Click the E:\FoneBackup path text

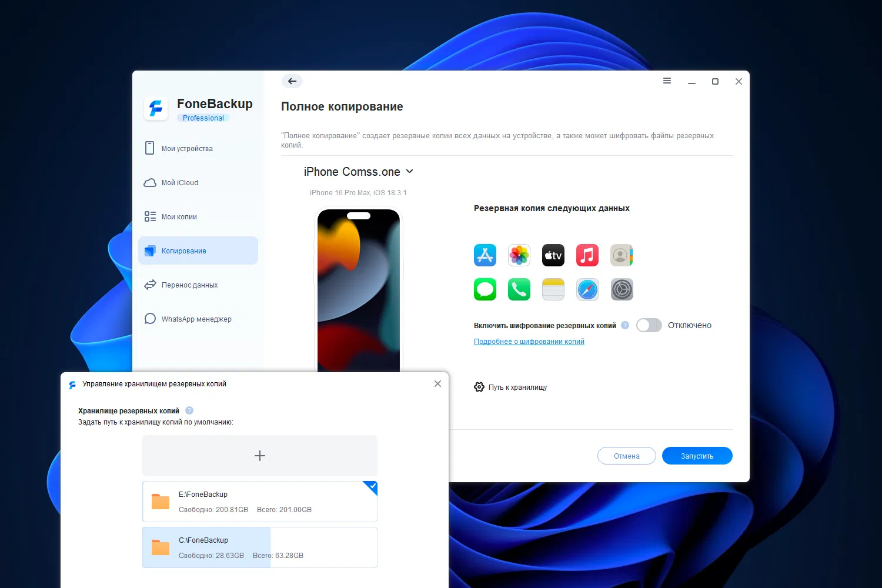[203, 495]
